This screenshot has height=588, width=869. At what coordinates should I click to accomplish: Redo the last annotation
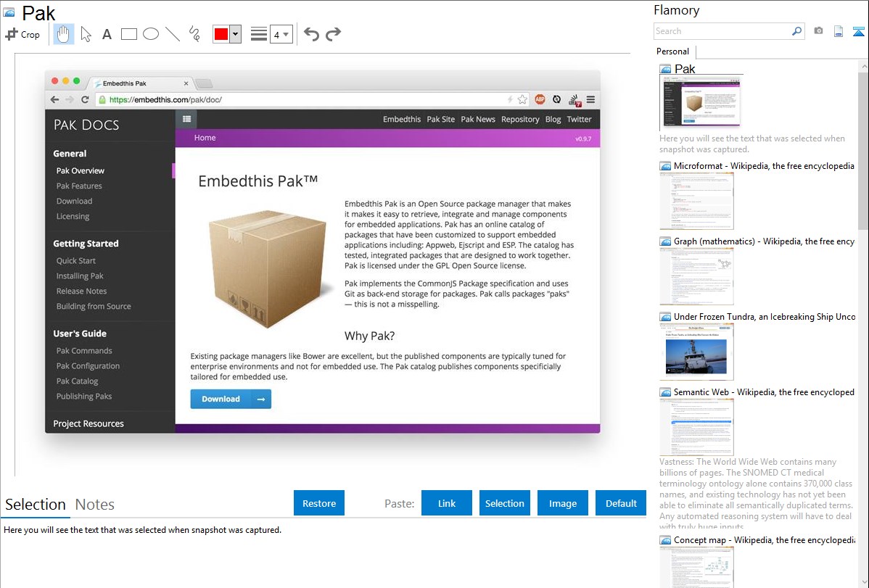point(333,34)
